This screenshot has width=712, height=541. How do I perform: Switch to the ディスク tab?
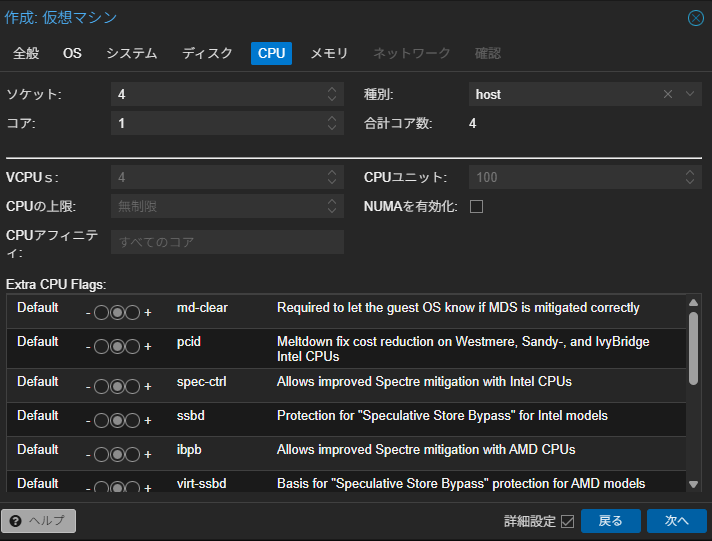pos(207,53)
